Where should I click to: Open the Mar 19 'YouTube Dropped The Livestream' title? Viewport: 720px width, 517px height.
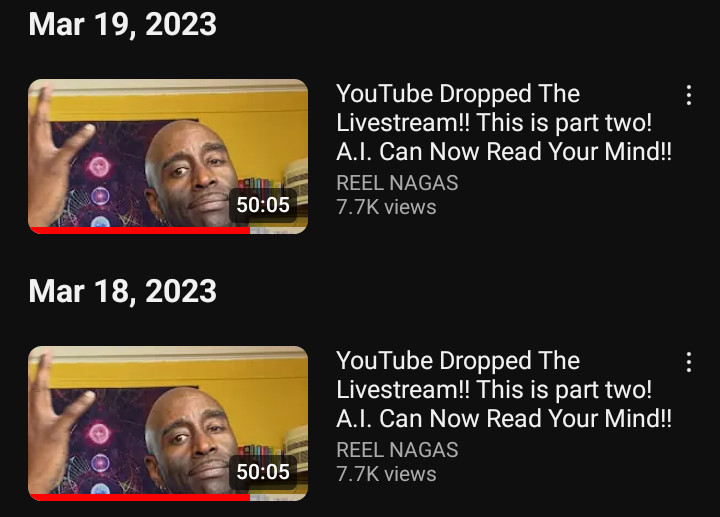click(504, 123)
